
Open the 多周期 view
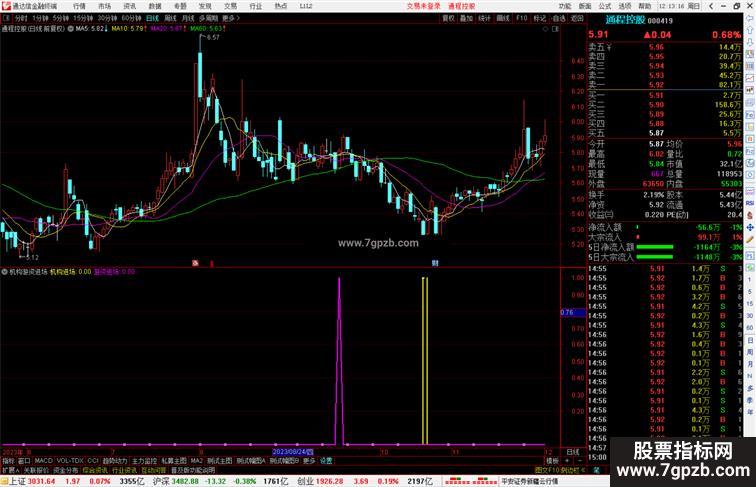click(x=208, y=18)
